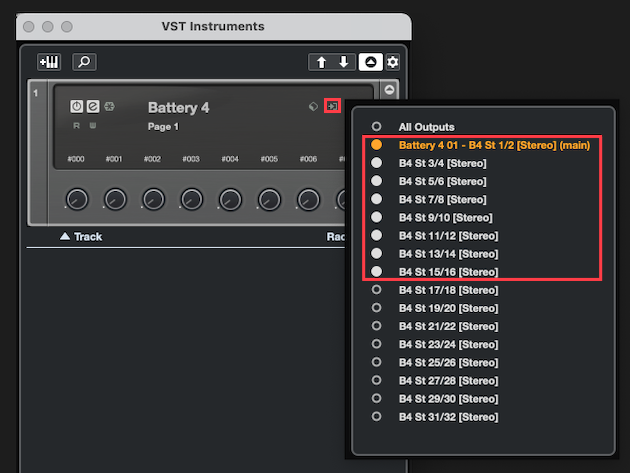Viewport: 630px width, 473px height.
Task: Close the VST Instruments window
Action: (x=29, y=27)
